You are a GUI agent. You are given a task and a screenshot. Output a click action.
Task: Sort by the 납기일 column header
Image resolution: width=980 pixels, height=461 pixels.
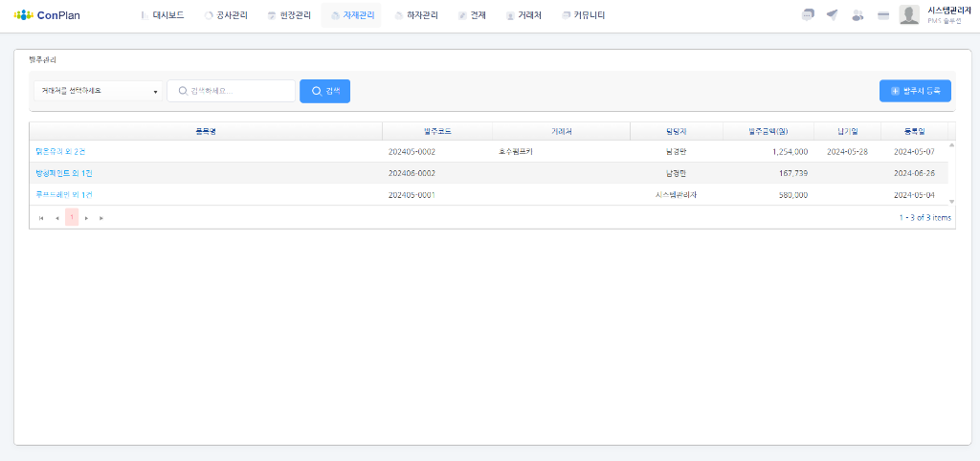848,131
